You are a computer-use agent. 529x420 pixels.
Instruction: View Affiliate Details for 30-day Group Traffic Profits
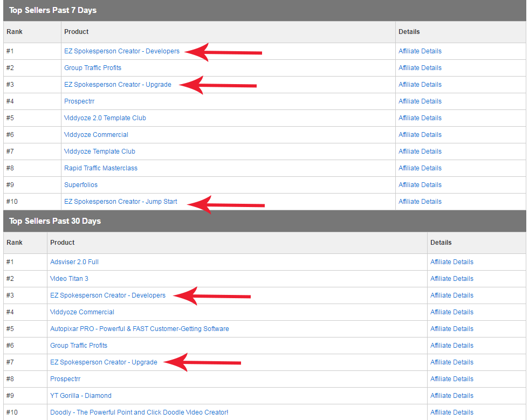point(452,346)
